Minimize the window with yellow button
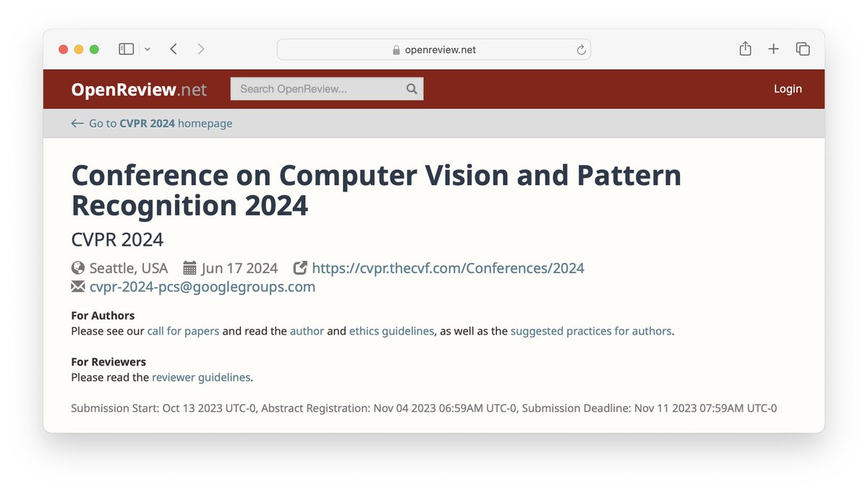 coord(79,49)
